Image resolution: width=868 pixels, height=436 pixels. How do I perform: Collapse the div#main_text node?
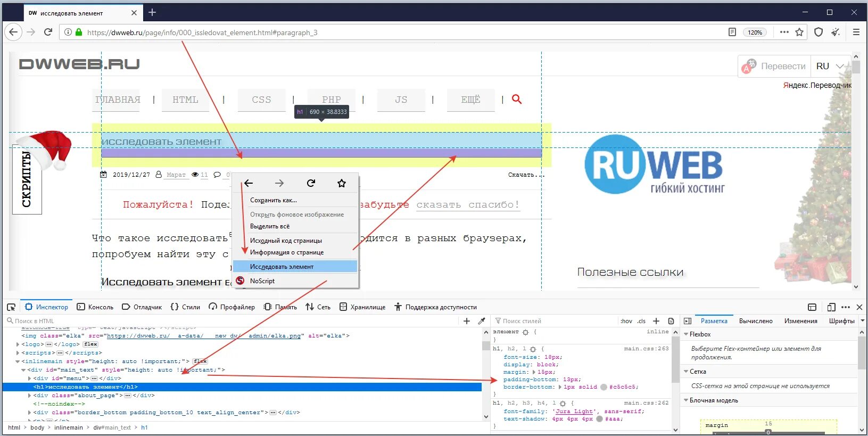[x=23, y=370]
